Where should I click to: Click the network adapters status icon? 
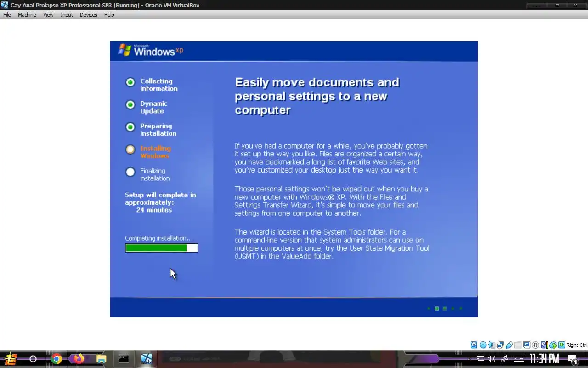[x=500, y=345]
